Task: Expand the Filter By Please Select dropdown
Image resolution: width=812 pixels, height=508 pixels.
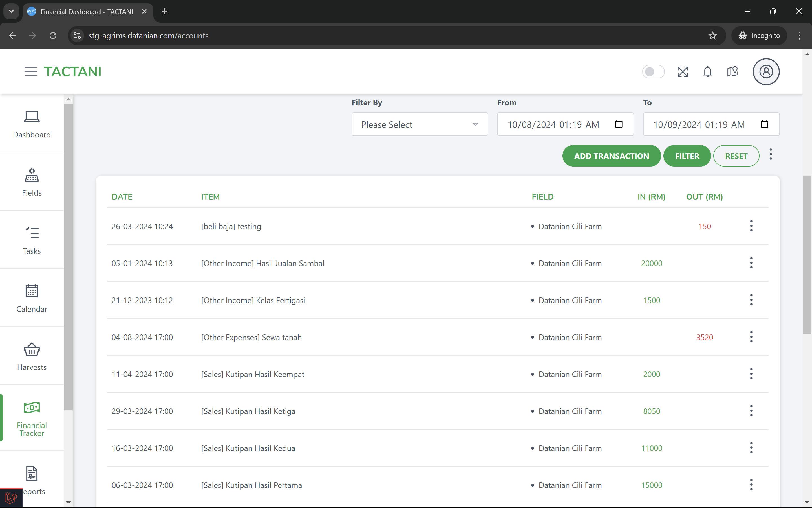Action: tap(420, 124)
